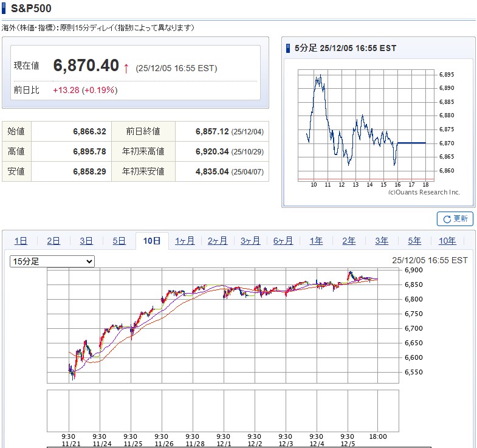Viewport: 477px width, 448px height.
Task: Click the 更新 refresh button
Action: coord(455,219)
